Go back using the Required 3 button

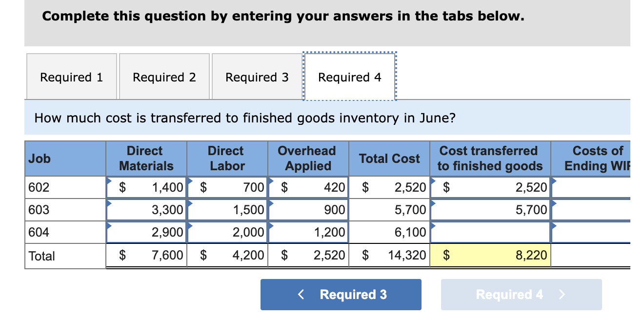[x=341, y=295]
